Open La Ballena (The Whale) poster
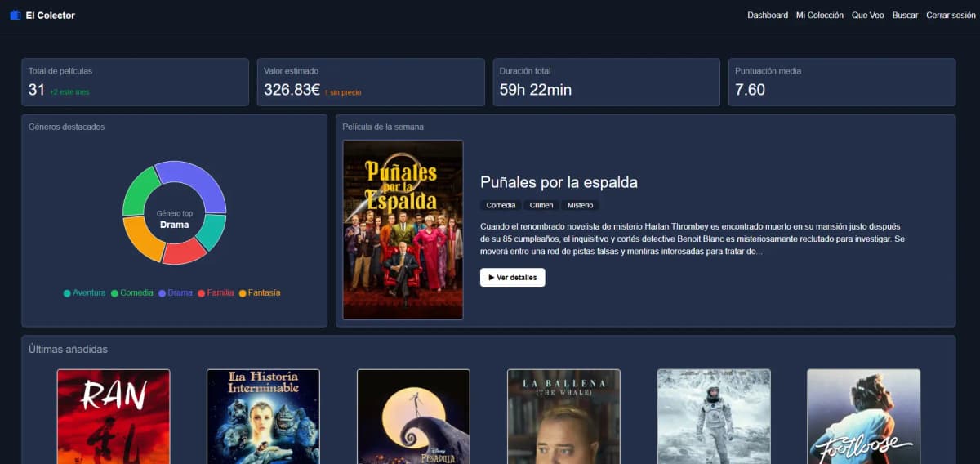 tap(563, 417)
